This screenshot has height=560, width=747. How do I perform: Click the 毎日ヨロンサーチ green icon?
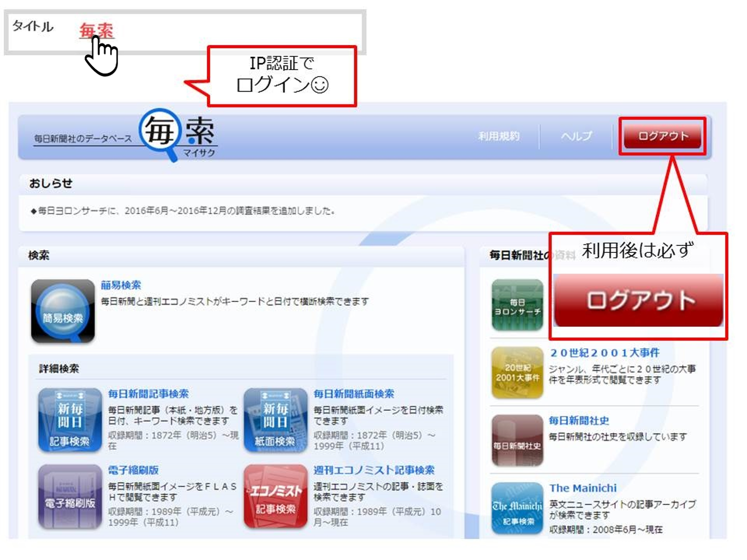point(517,305)
